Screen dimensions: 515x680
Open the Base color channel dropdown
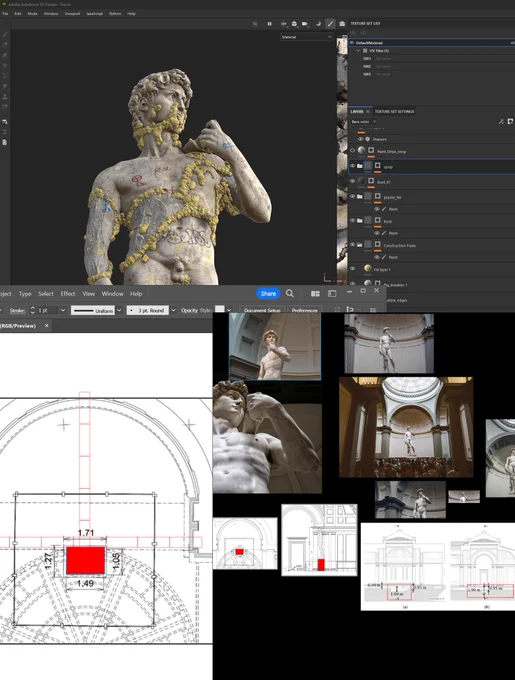click(x=363, y=121)
